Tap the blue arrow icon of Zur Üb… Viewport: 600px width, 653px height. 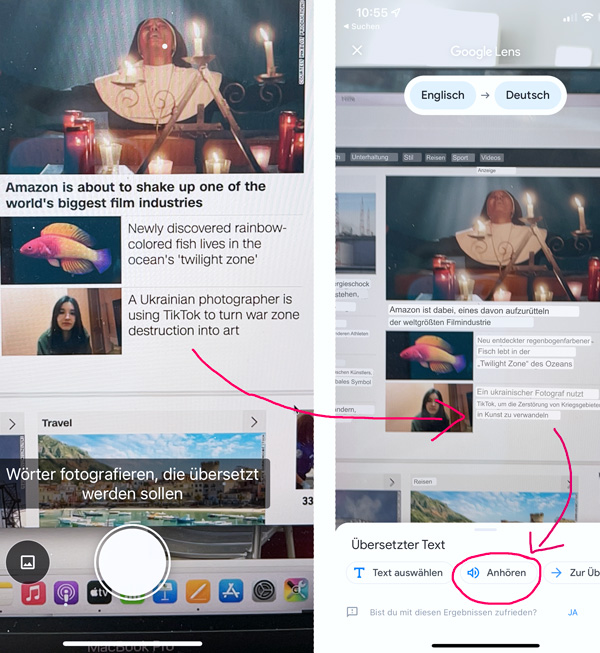pos(556,573)
